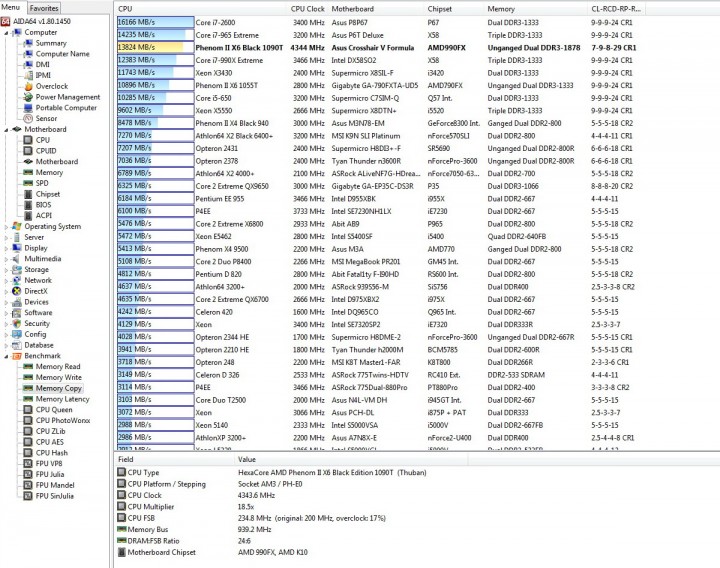Click the CL-RCD-RP-R column header
The width and height of the screenshot is (720, 568).
coord(616,9)
